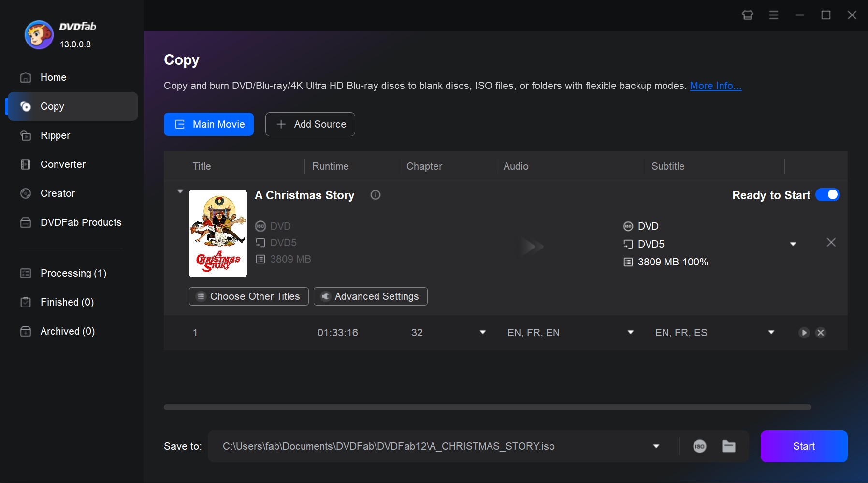Disable the Ready to Start switch
868x483 pixels.
[x=828, y=194]
